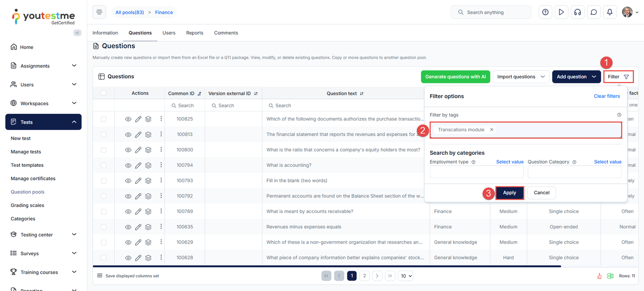Tick the select-all checkbox in header
The width and height of the screenshot is (644, 291).
pyautogui.click(x=103, y=93)
